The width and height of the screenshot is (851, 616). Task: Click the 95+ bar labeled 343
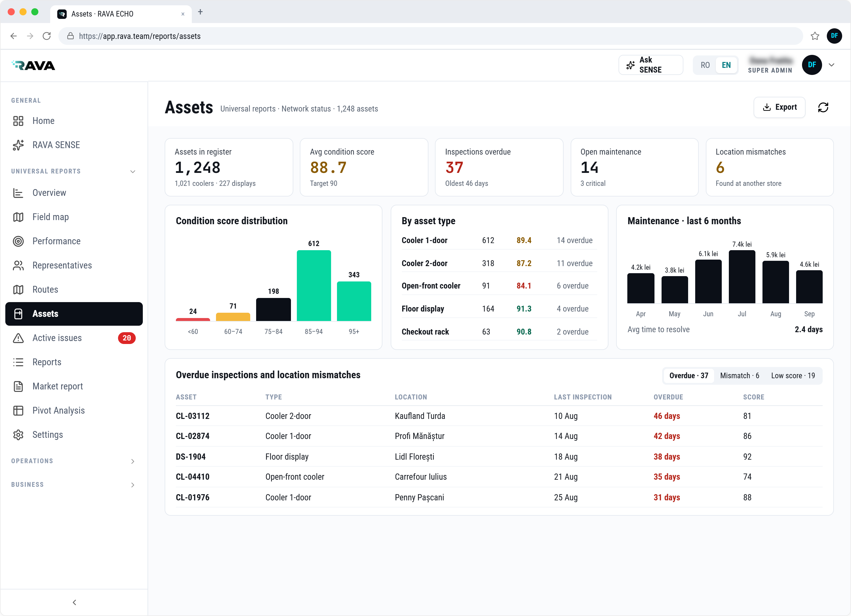[x=354, y=301]
